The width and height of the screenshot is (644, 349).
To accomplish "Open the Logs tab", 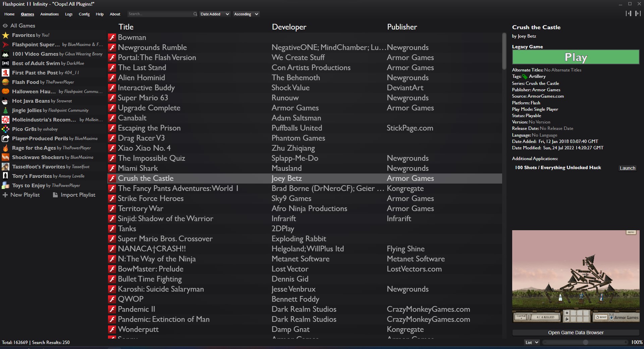I will tap(69, 14).
